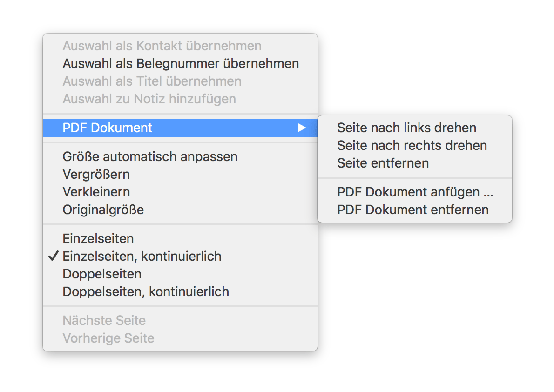Enable 'Größe automatisch anpassen'
Screen dimensions: 554x392
pyautogui.click(x=150, y=156)
